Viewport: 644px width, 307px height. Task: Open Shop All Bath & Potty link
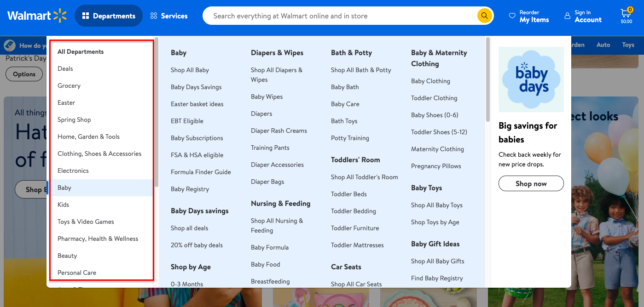click(361, 70)
